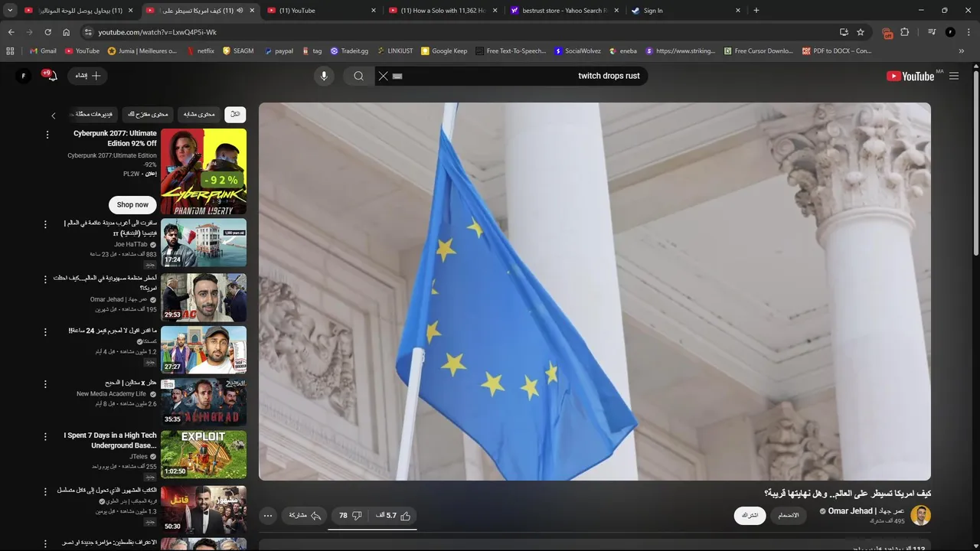Viewport: 980px width, 551px height.
Task: Open 'I Spent 7 Days in a High Tech' title
Action: [x=110, y=440]
